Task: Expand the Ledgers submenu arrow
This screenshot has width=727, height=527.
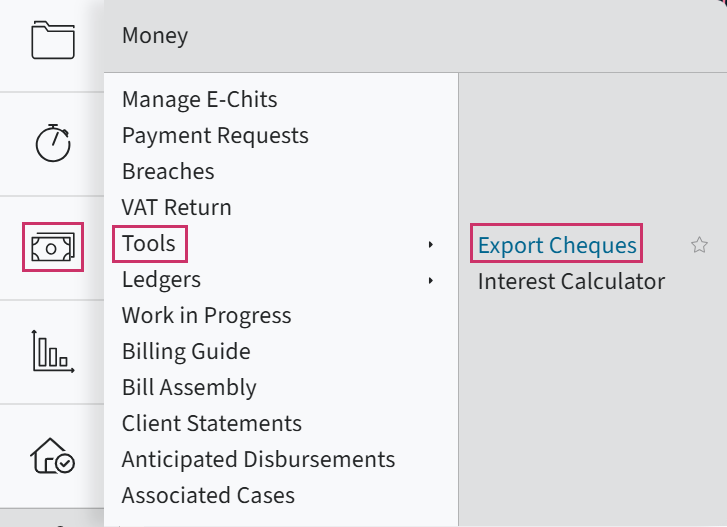Action: coord(431,280)
